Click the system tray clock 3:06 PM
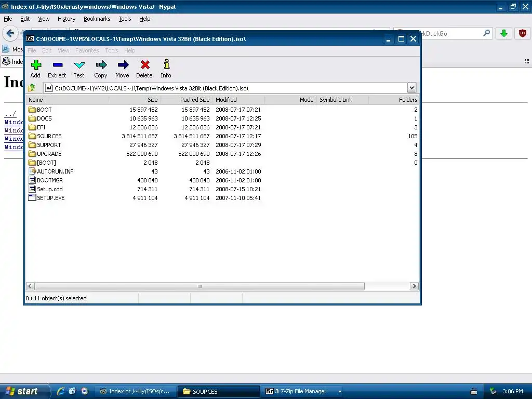Viewport: 532px width, 399px height. click(x=513, y=391)
